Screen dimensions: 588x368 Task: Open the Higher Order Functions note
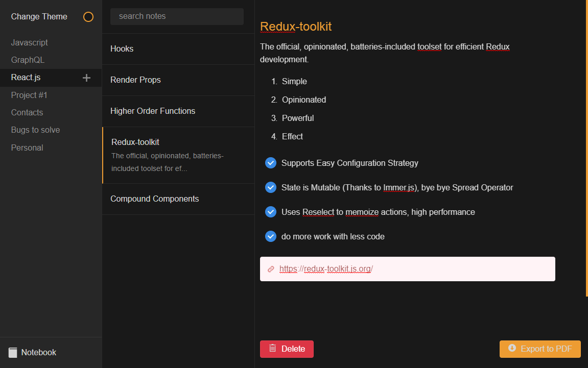pos(178,111)
